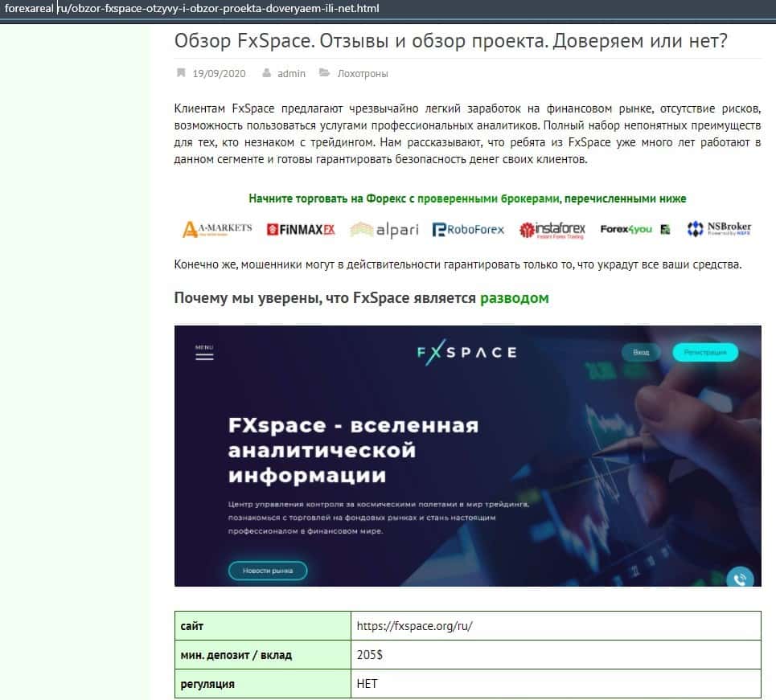
Task: Select the мин. депозит / вклад cell
Action: (263, 655)
